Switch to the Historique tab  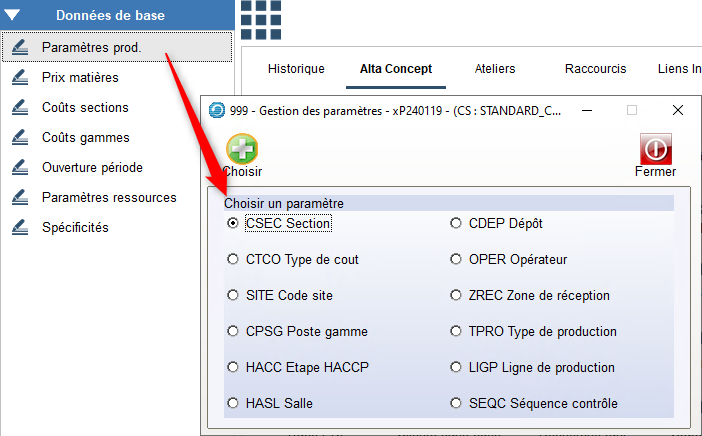pos(296,69)
